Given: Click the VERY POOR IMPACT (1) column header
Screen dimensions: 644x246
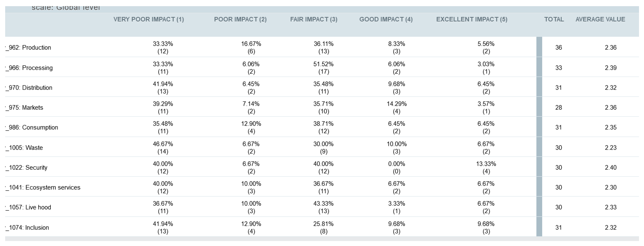Looking at the screenshot, I should 149,19.
